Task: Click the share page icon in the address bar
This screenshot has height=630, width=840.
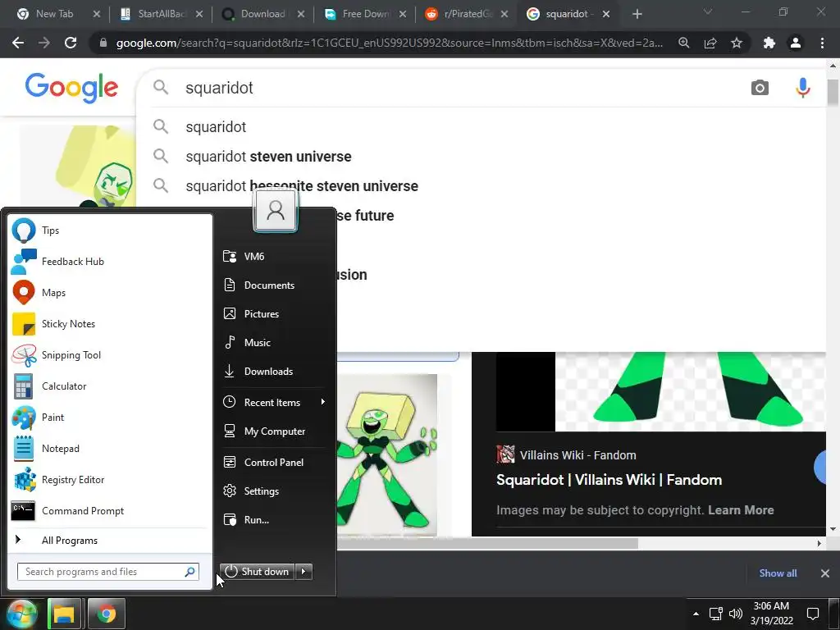Action: (x=710, y=43)
